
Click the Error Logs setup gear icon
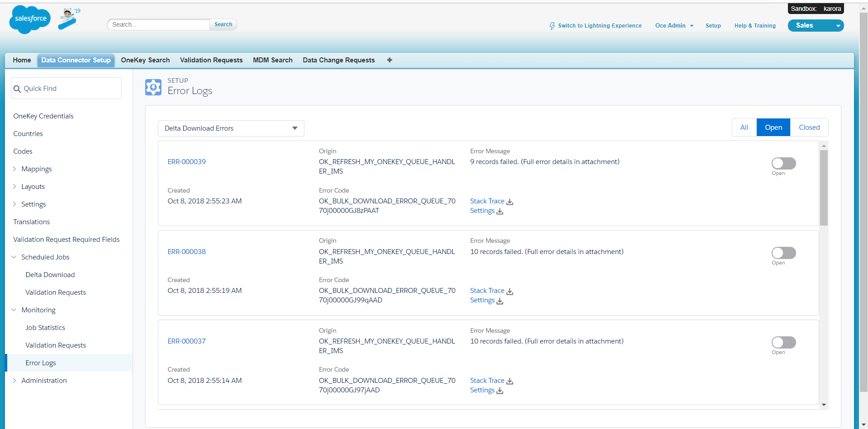coord(153,87)
